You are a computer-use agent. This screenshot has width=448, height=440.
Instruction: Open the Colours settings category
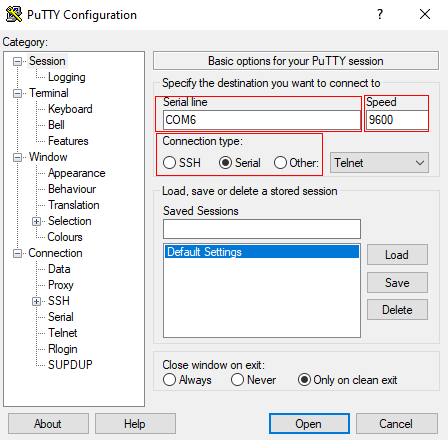click(65, 237)
